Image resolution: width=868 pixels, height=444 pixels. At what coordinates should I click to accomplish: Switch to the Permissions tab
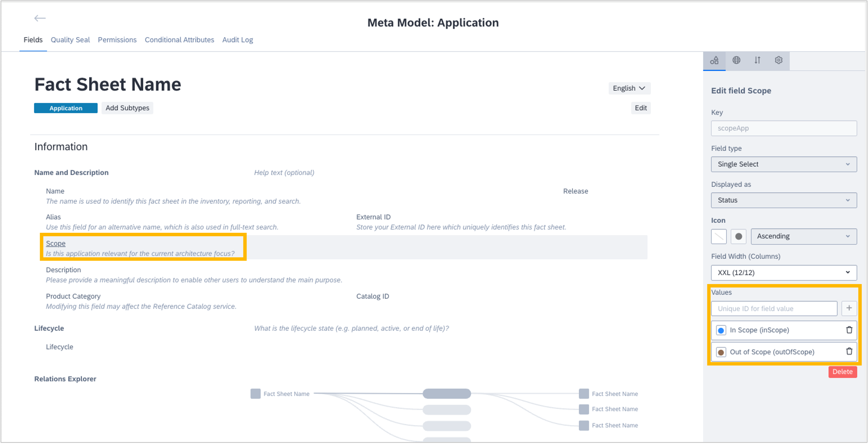(117, 40)
